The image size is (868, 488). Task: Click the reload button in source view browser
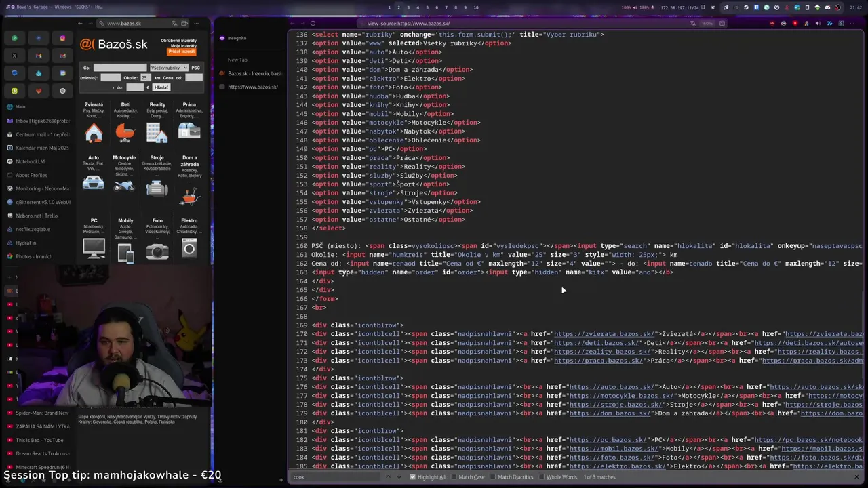[x=313, y=23]
